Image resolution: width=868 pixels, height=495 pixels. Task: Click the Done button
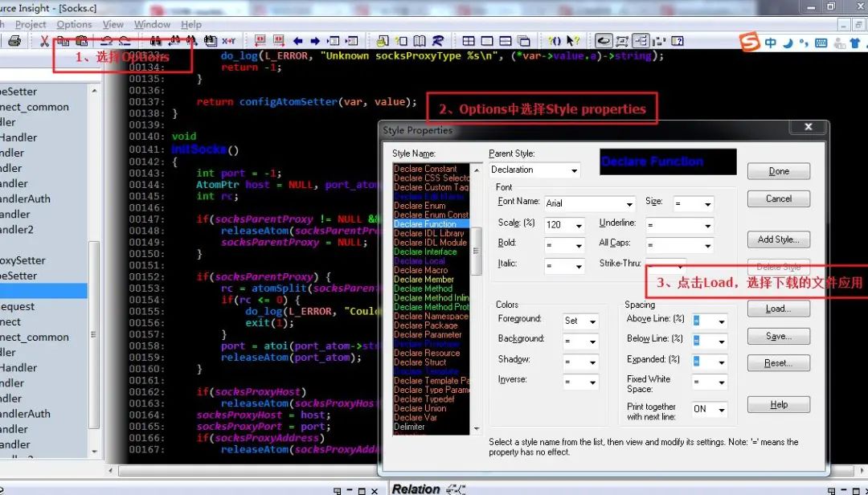(778, 171)
